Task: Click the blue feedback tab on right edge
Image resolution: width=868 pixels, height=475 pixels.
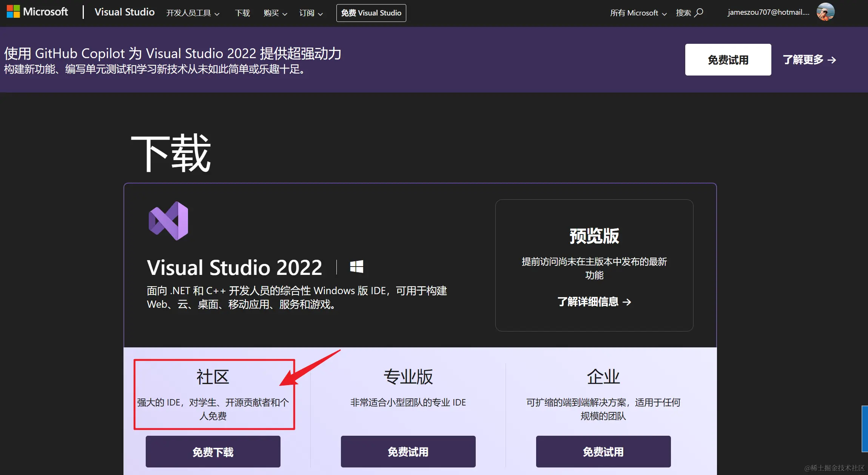Action: tap(865, 429)
